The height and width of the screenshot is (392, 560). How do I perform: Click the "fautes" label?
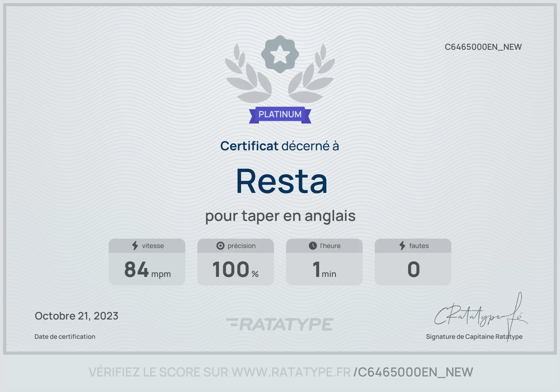point(419,246)
